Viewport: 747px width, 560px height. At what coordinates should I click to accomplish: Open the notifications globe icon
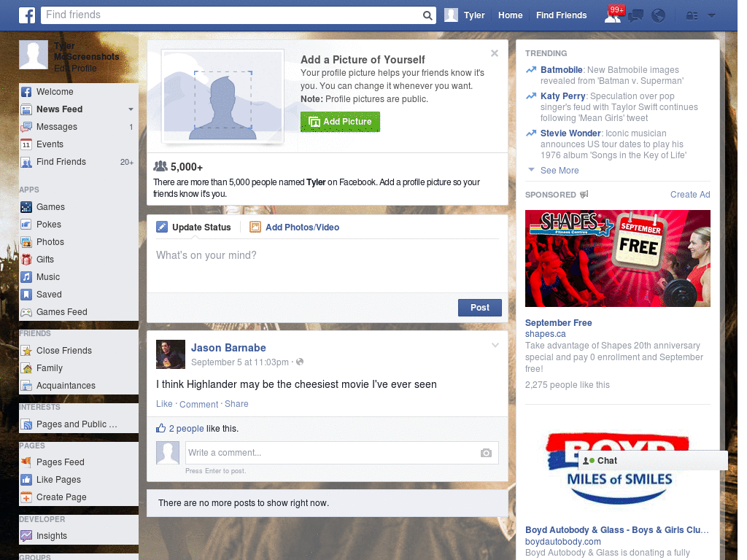pos(658,16)
